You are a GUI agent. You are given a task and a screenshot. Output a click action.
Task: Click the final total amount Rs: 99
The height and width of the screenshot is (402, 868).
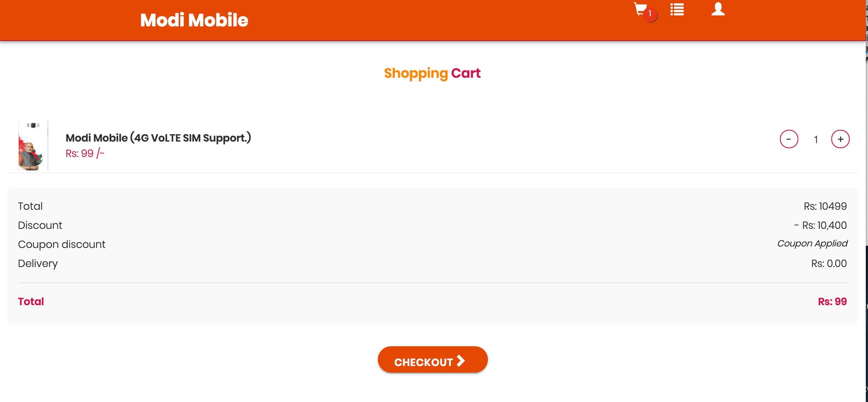point(832,302)
